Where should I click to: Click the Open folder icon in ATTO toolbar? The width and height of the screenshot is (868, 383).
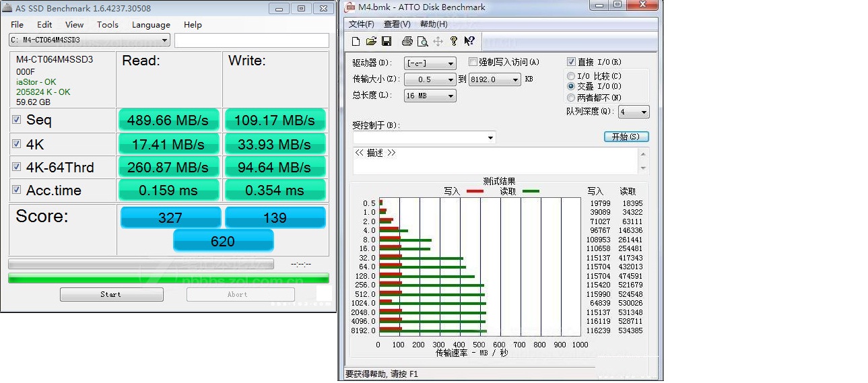coord(371,42)
